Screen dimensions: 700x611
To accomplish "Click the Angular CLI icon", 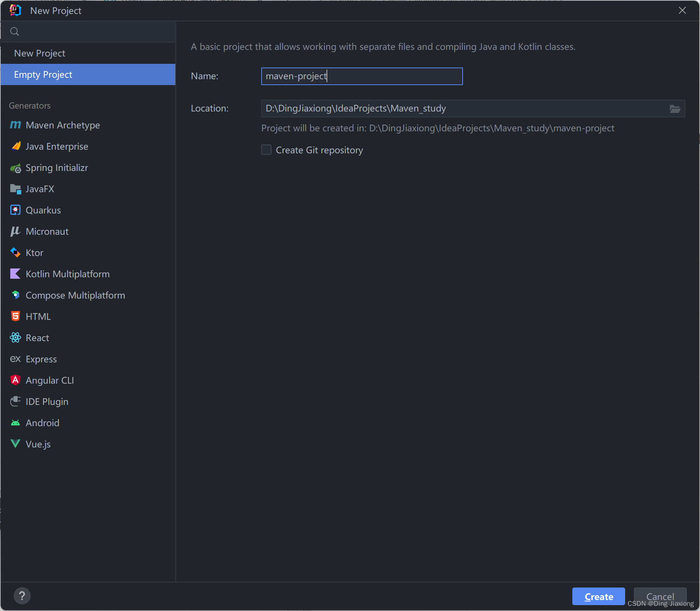I will click(15, 380).
